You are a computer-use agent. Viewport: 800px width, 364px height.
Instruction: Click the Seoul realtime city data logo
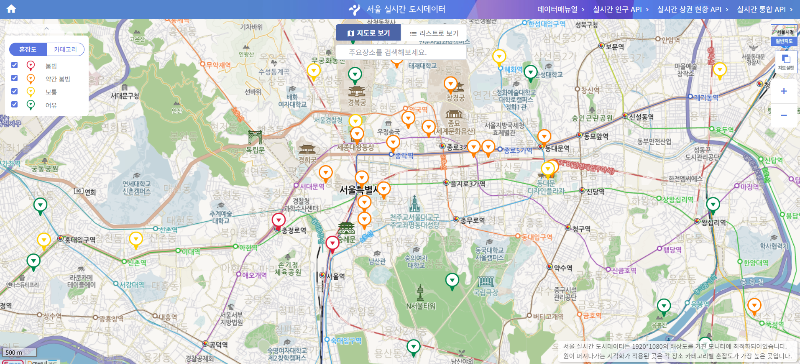[397, 9]
